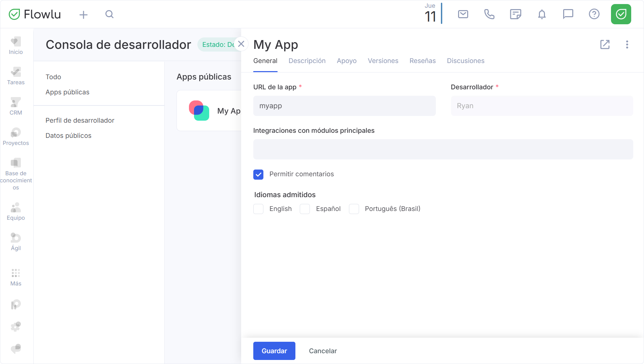Open the search magnifier
The height and width of the screenshot is (364, 644).
(x=109, y=14)
